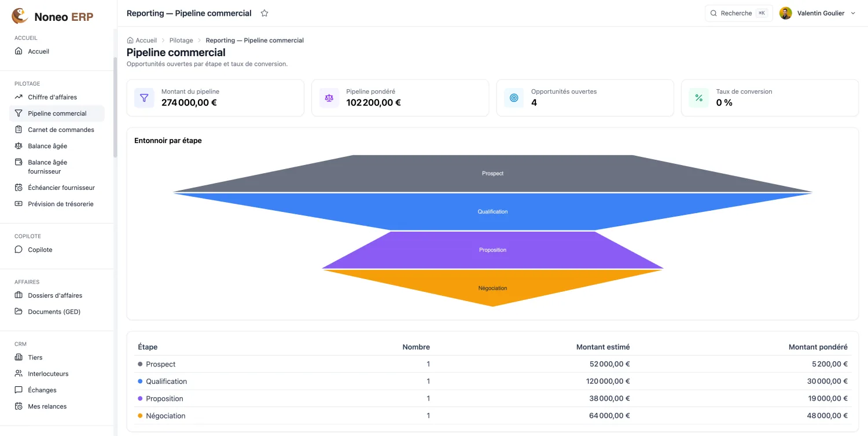This screenshot has height=436, width=868.
Task: Click the Montant estimé column header
Action: [x=603, y=347]
